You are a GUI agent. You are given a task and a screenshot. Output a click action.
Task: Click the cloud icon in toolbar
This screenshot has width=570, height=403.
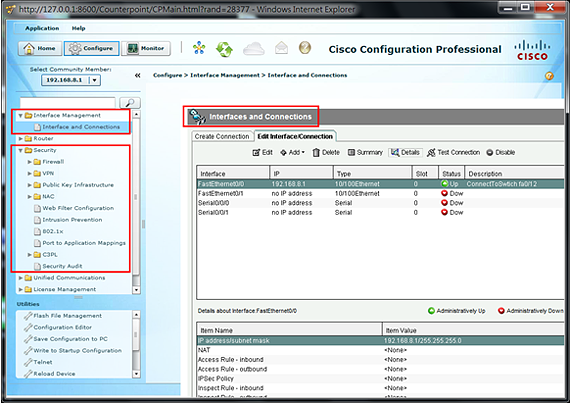(254, 48)
